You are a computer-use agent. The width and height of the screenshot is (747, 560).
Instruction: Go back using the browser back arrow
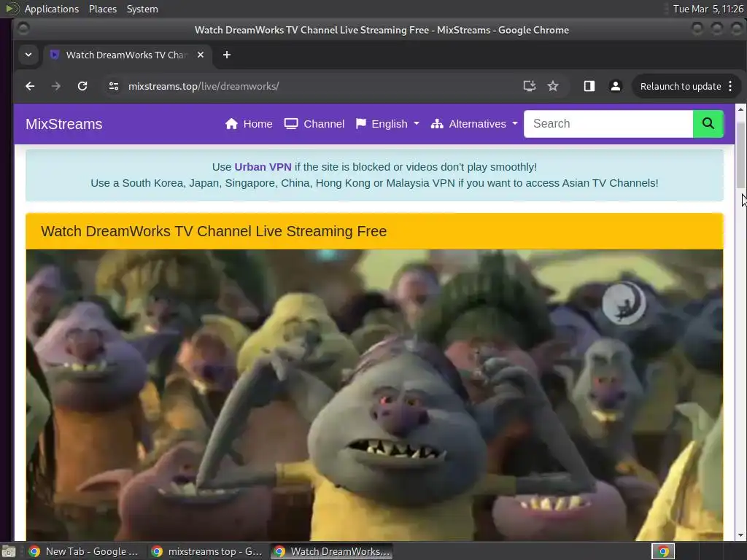point(30,86)
